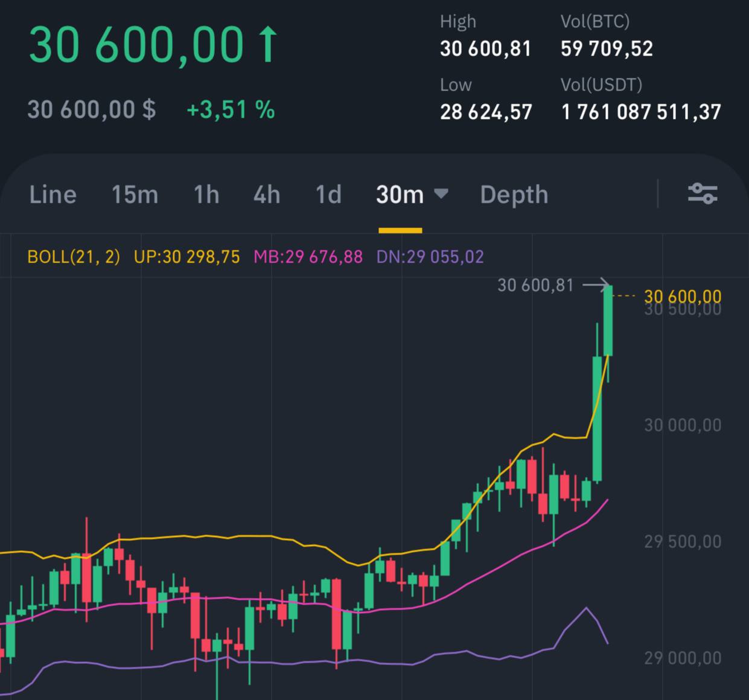This screenshot has height=700, width=749.
Task: Select the 1h timeframe
Action: point(206,195)
